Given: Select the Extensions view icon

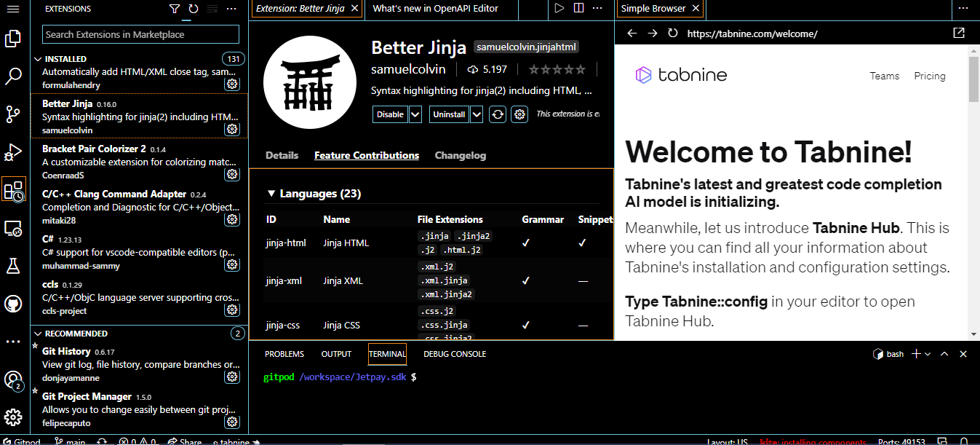Looking at the screenshot, I should 13,191.
